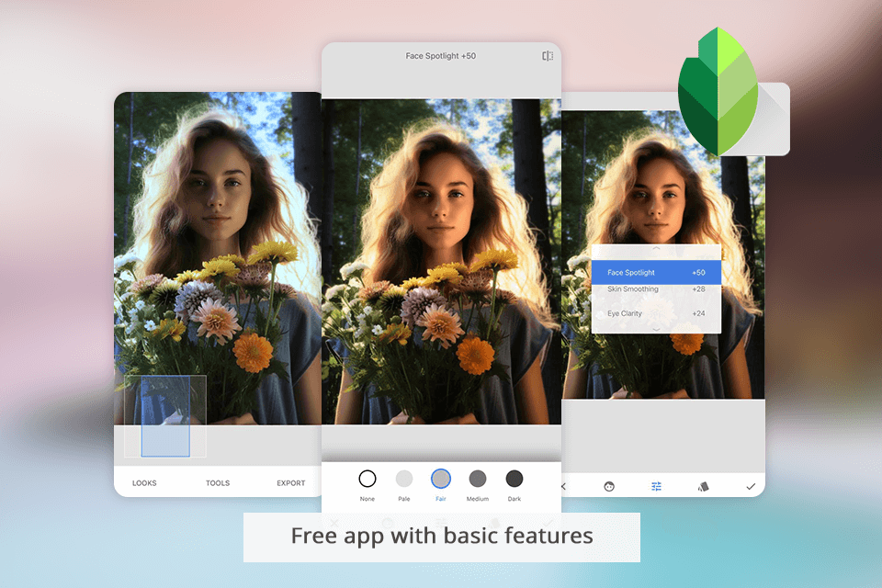882x588 pixels.
Task: Click the skin tone styles icon
Action: pos(703,487)
